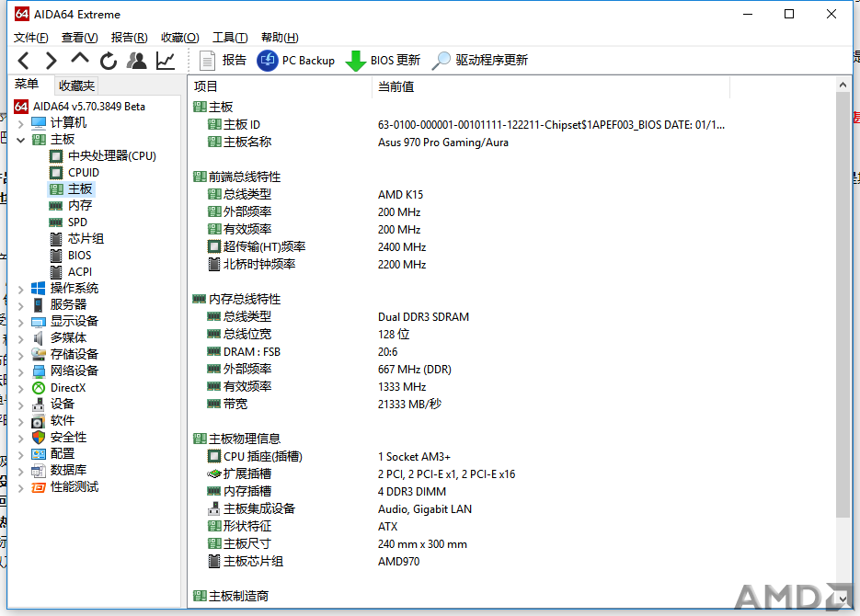Launch PC Backup from the toolbar

pyautogui.click(x=295, y=61)
